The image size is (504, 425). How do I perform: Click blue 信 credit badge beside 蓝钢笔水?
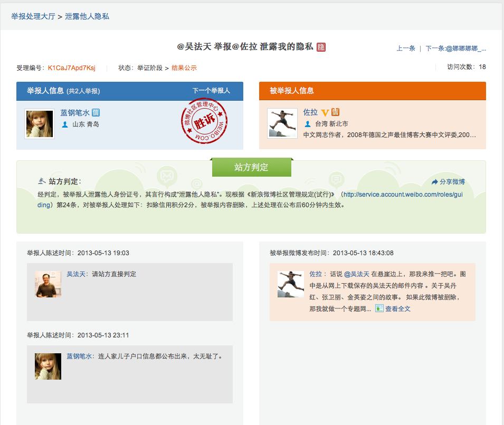pos(96,112)
